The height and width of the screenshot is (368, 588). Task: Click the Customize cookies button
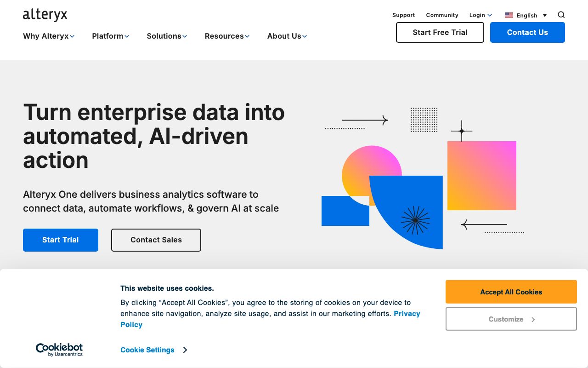tap(511, 319)
